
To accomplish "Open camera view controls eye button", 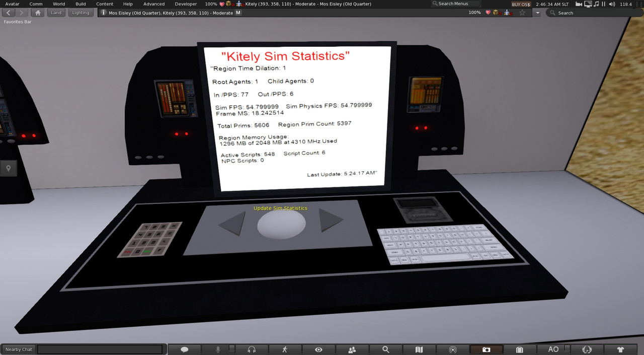I will pyautogui.click(x=318, y=349).
